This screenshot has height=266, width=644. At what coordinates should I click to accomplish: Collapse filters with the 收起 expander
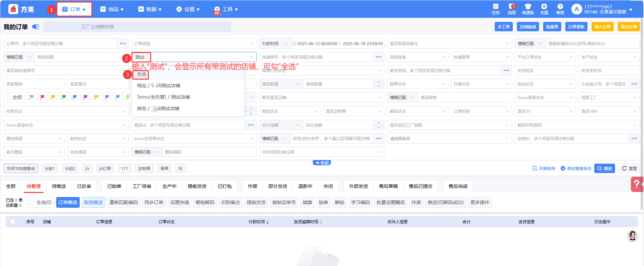coord(322,163)
